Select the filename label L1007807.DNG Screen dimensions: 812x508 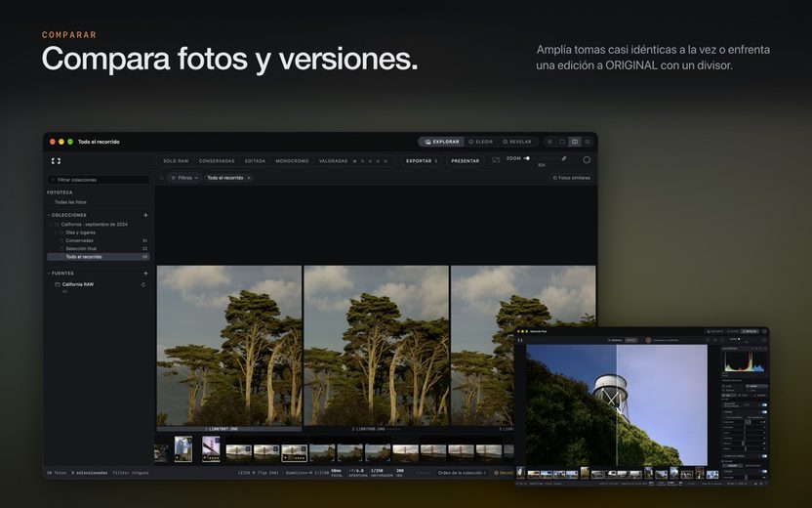(224, 429)
